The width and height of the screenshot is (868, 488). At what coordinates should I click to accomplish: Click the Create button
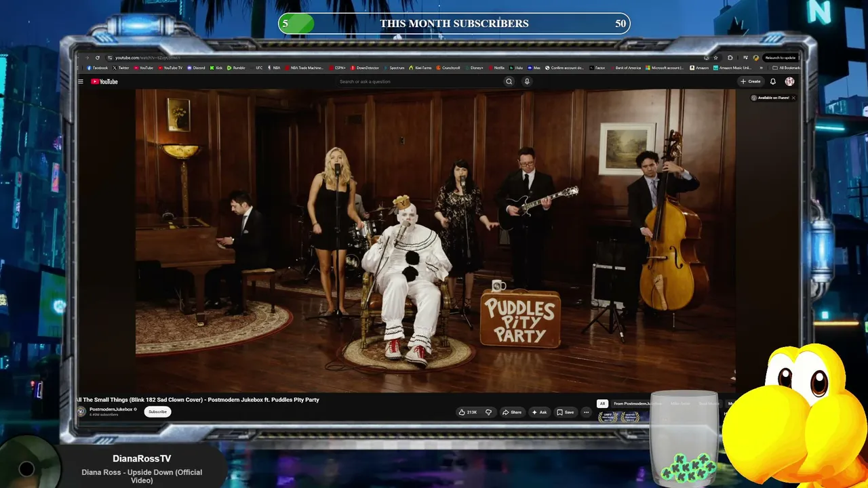(751, 81)
